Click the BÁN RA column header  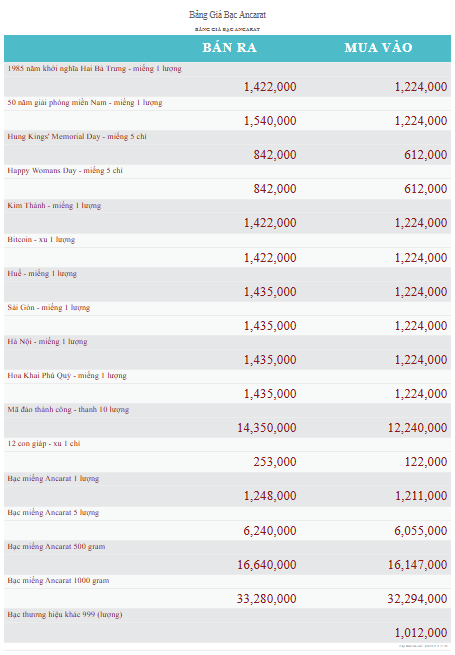(x=229, y=48)
